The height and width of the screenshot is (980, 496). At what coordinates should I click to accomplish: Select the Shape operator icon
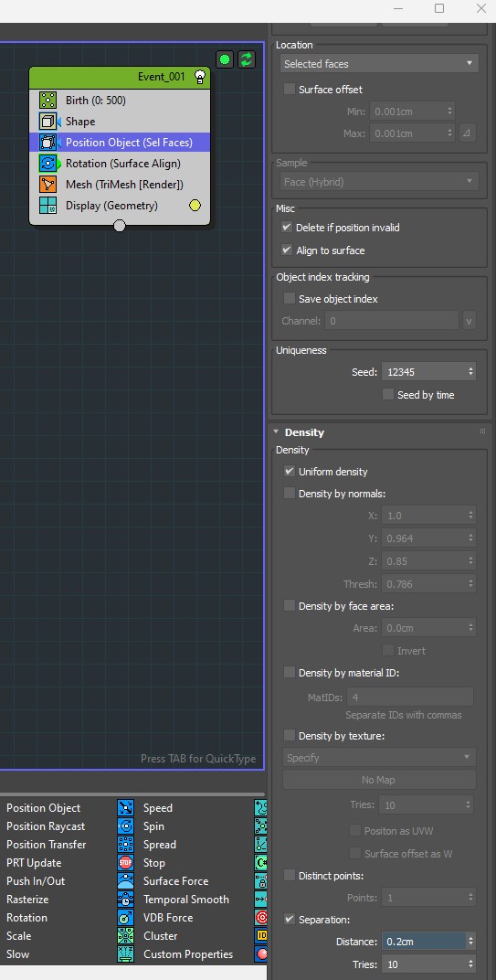[x=48, y=122]
